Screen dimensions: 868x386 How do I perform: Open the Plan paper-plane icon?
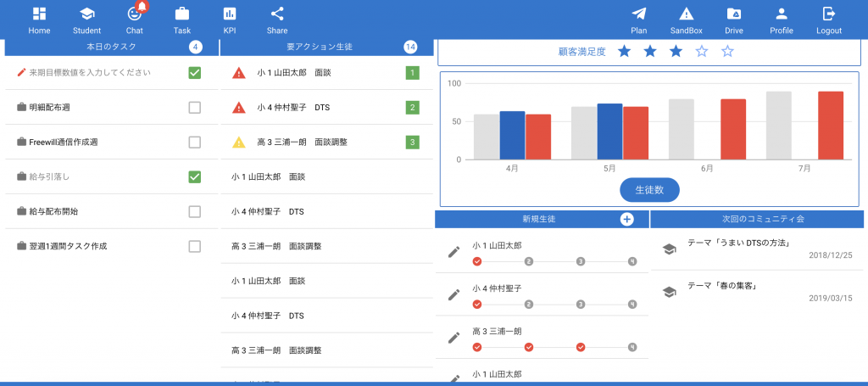pyautogui.click(x=639, y=14)
